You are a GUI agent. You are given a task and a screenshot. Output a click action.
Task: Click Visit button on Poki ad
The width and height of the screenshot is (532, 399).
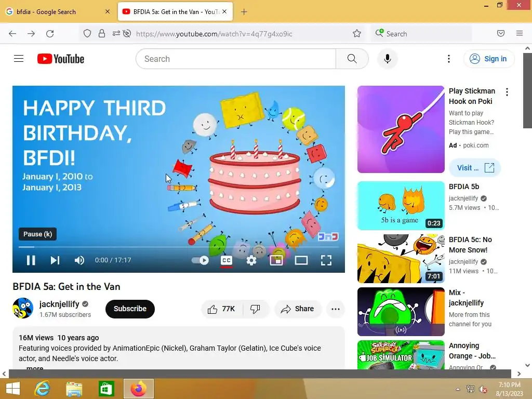[x=475, y=168]
